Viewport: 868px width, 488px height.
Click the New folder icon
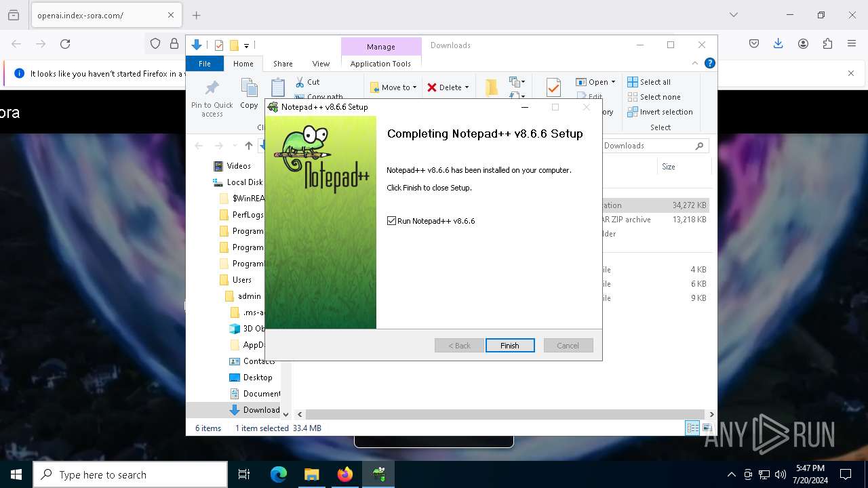pyautogui.click(x=492, y=87)
